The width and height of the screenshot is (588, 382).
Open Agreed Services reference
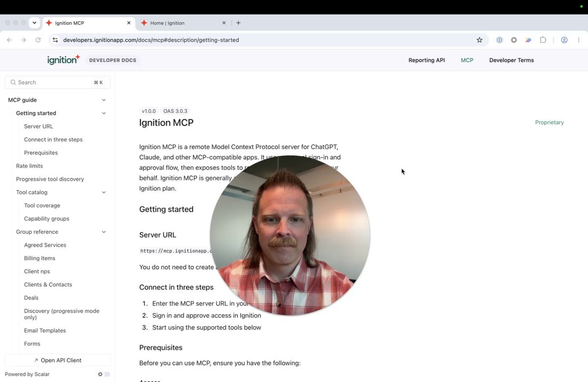click(x=45, y=245)
